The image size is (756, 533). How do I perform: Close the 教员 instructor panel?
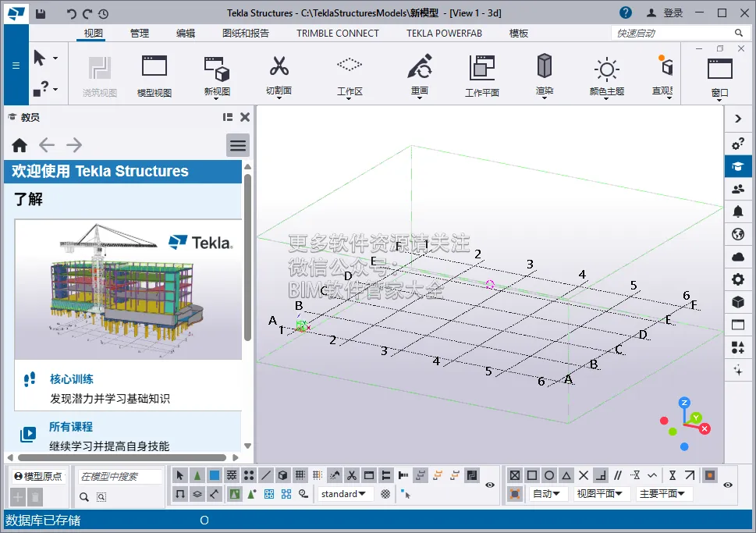click(245, 117)
